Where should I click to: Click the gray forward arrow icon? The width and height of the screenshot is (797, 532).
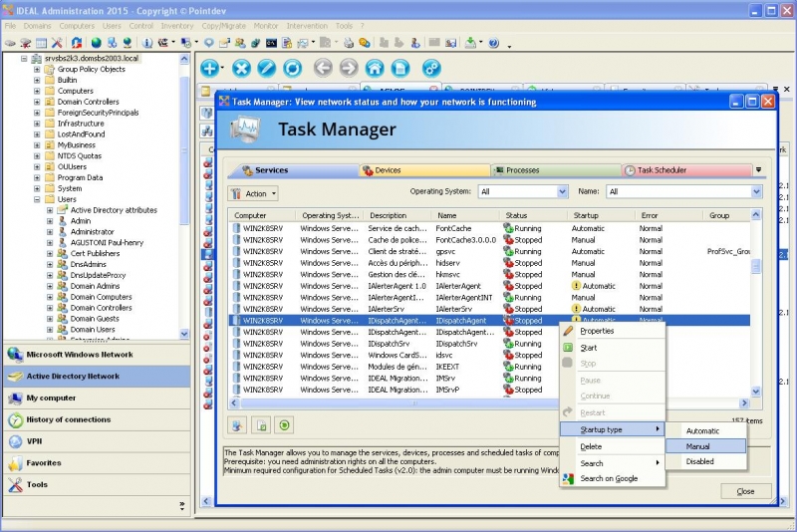349,68
